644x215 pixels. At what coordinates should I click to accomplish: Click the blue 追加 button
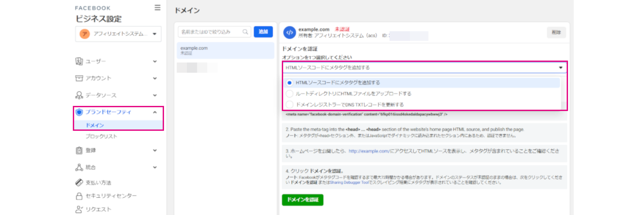263,32
